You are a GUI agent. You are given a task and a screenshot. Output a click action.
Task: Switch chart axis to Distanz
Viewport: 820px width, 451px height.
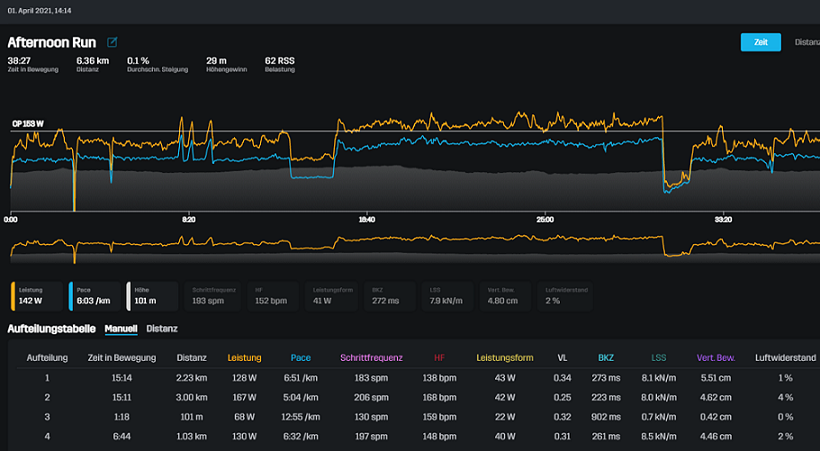click(806, 42)
